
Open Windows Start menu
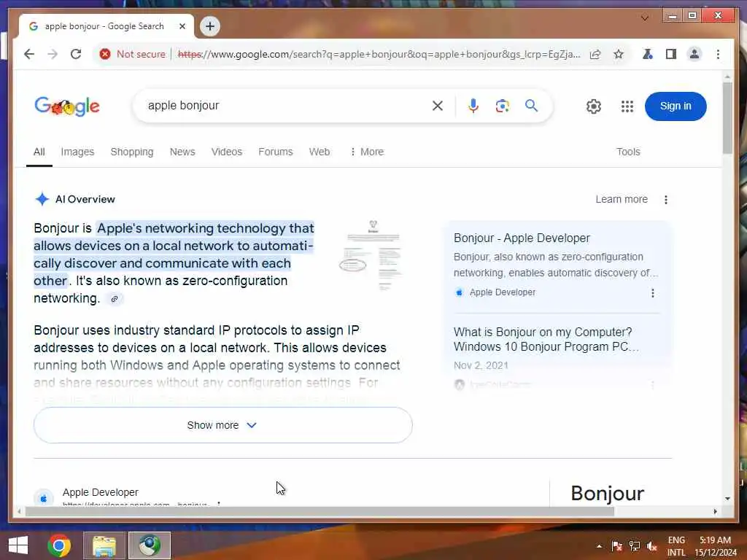pos(18,545)
